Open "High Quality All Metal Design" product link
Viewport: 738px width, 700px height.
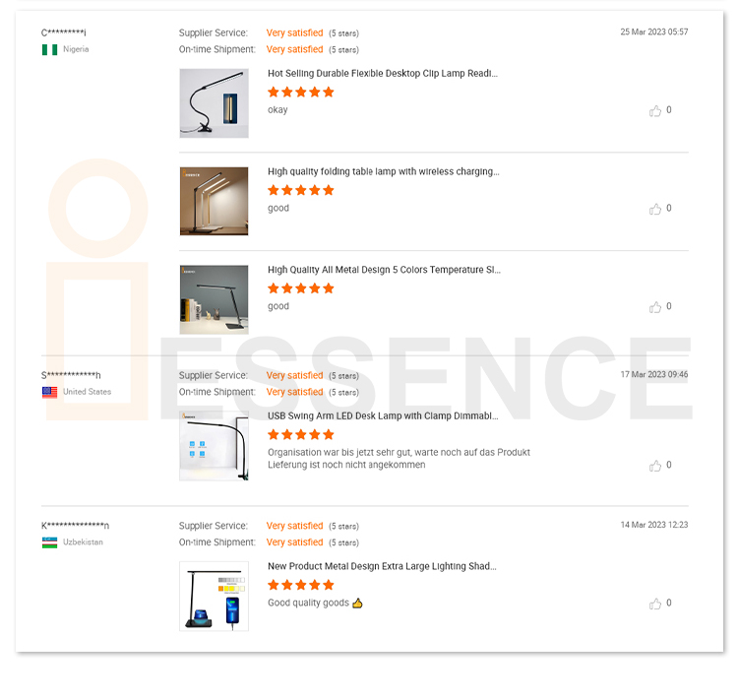pos(384,270)
